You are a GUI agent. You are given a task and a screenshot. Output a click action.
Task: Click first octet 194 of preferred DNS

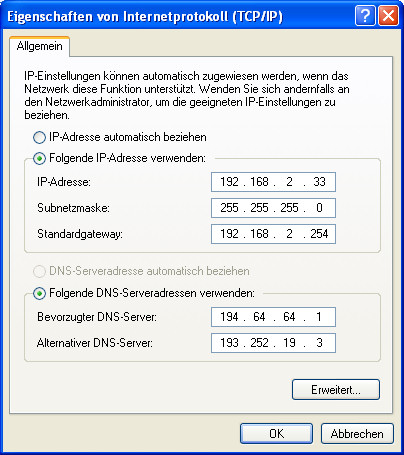pyautogui.click(x=229, y=317)
